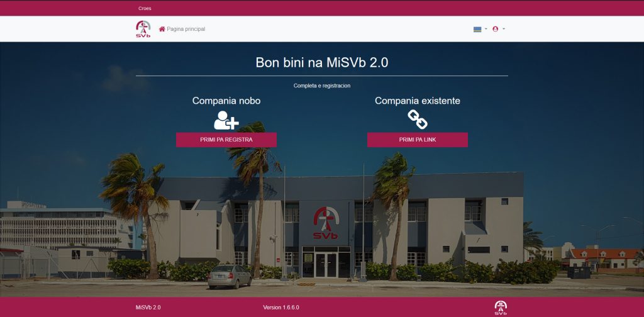Click the Croes username in top bar

tap(145, 8)
